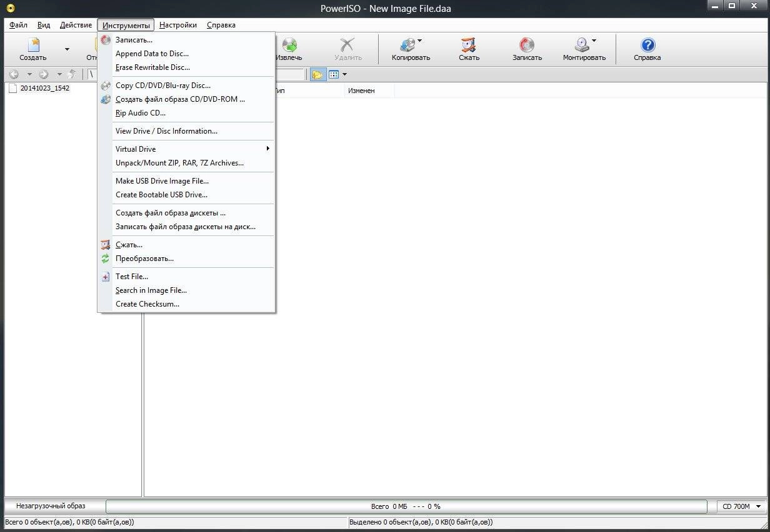This screenshot has height=532, width=770.
Task: Click the Незагрузочный образ status label
Action: click(51, 506)
